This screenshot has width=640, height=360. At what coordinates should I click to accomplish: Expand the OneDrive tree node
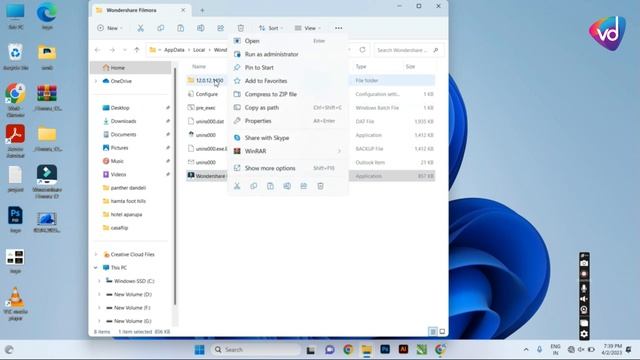[x=96, y=81]
